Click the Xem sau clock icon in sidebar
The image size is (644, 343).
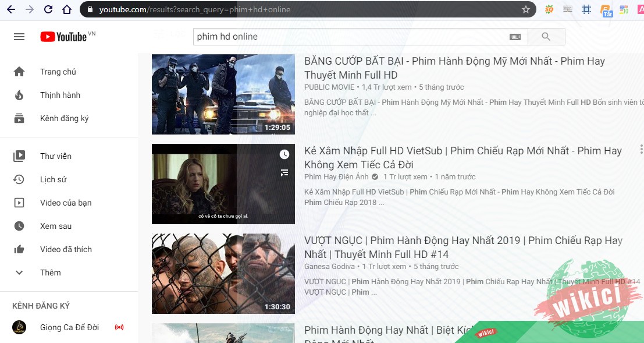pos(19,226)
